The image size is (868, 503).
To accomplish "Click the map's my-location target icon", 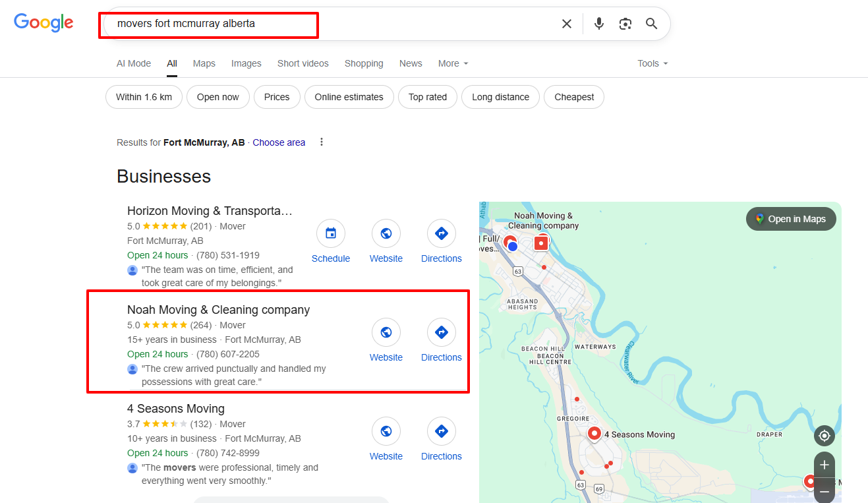I will (824, 436).
